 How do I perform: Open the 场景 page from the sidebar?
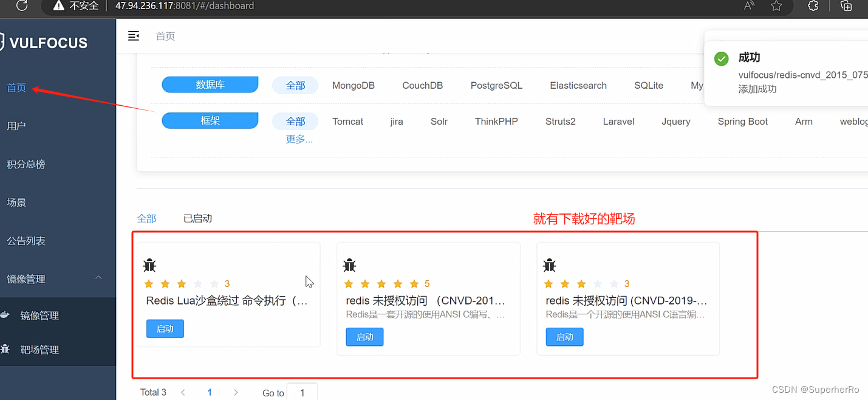16,202
